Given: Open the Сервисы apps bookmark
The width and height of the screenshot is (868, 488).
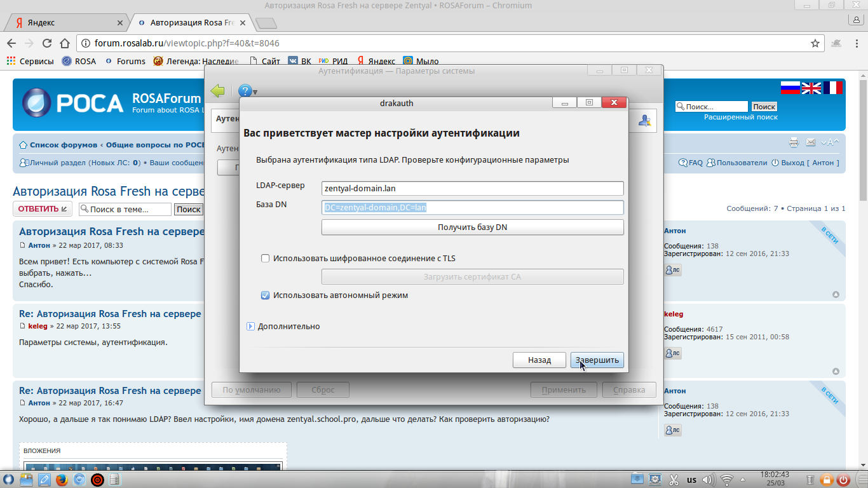Looking at the screenshot, I should point(30,61).
